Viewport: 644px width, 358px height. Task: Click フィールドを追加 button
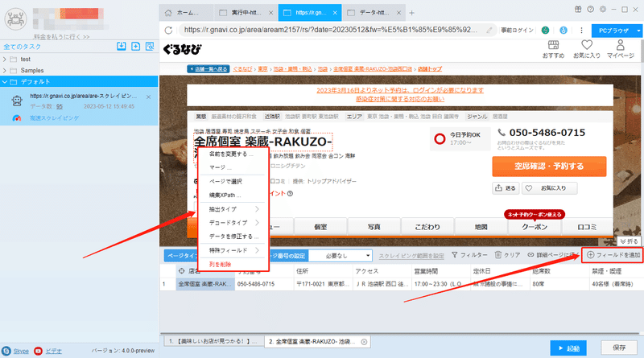[613, 255]
